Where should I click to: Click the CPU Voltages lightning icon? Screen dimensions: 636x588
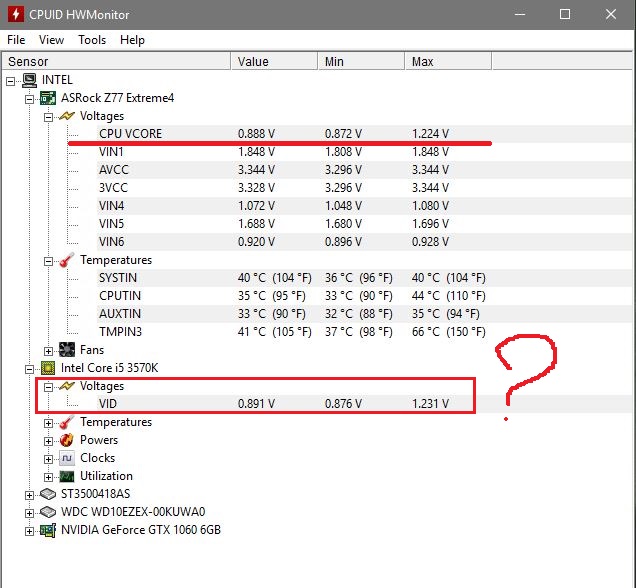click(x=67, y=386)
